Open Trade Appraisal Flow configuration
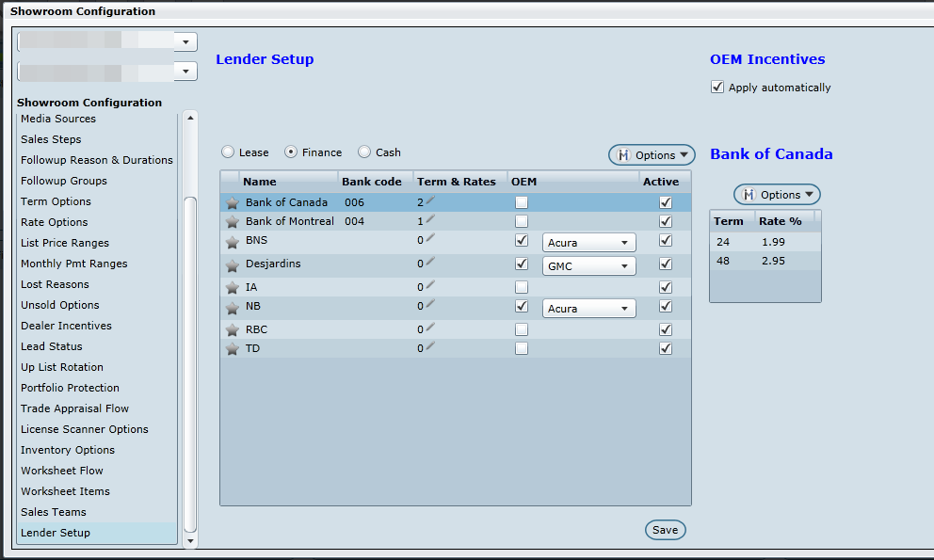 click(x=74, y=408)
